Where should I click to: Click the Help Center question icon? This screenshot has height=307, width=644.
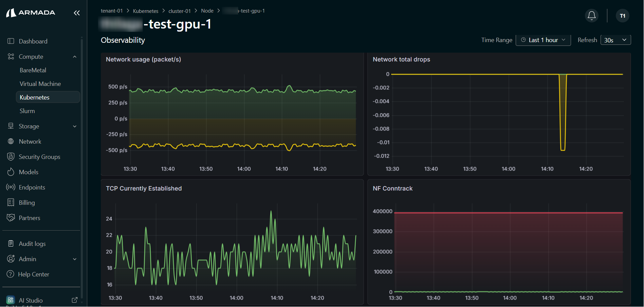point(11,274)
